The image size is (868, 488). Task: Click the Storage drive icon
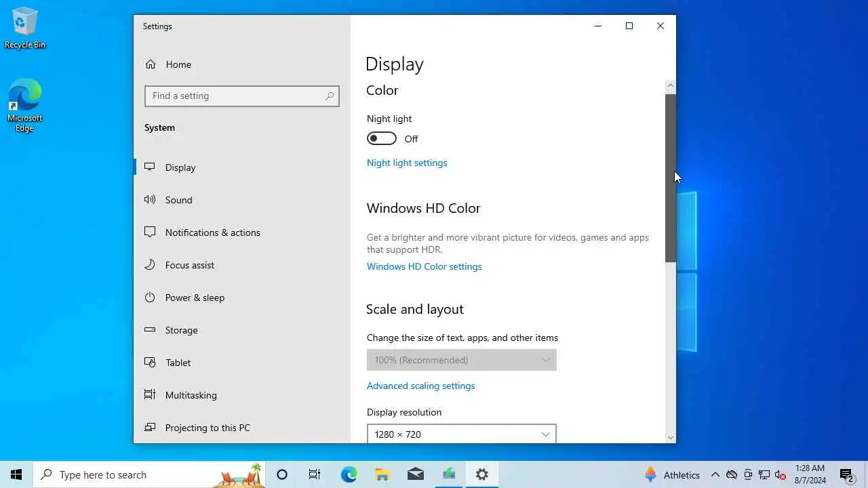point(151,329)
